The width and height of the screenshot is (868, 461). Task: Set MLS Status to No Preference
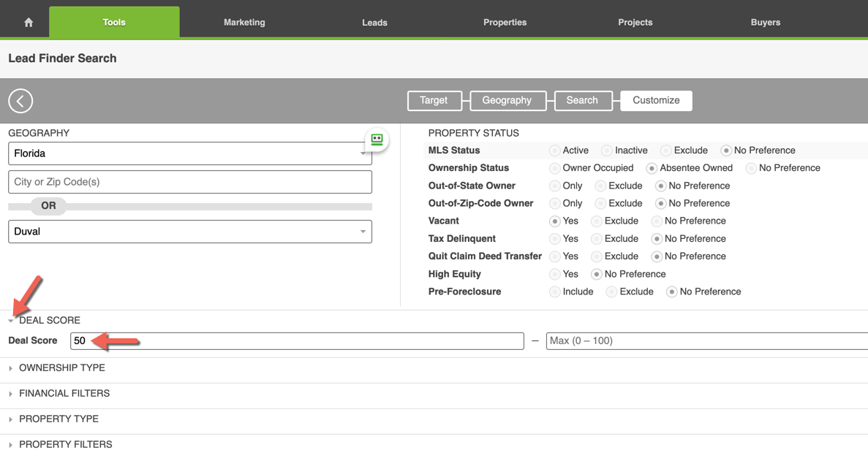725,151
